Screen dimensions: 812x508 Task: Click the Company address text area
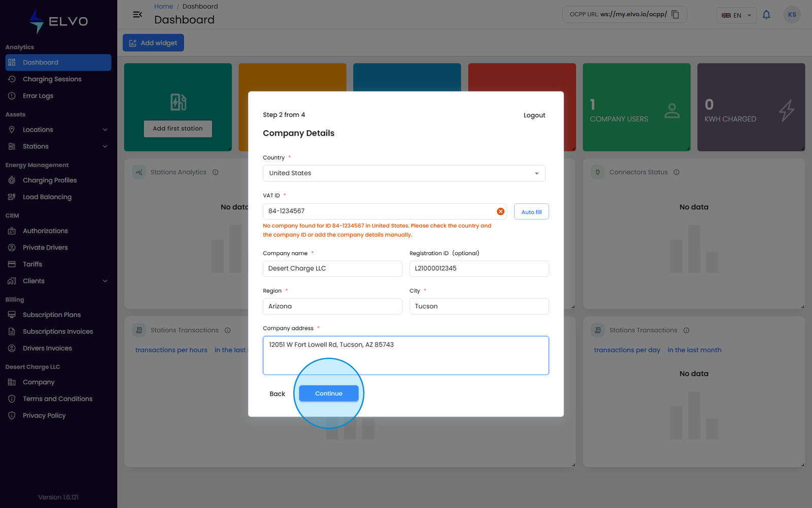(405, 355)
